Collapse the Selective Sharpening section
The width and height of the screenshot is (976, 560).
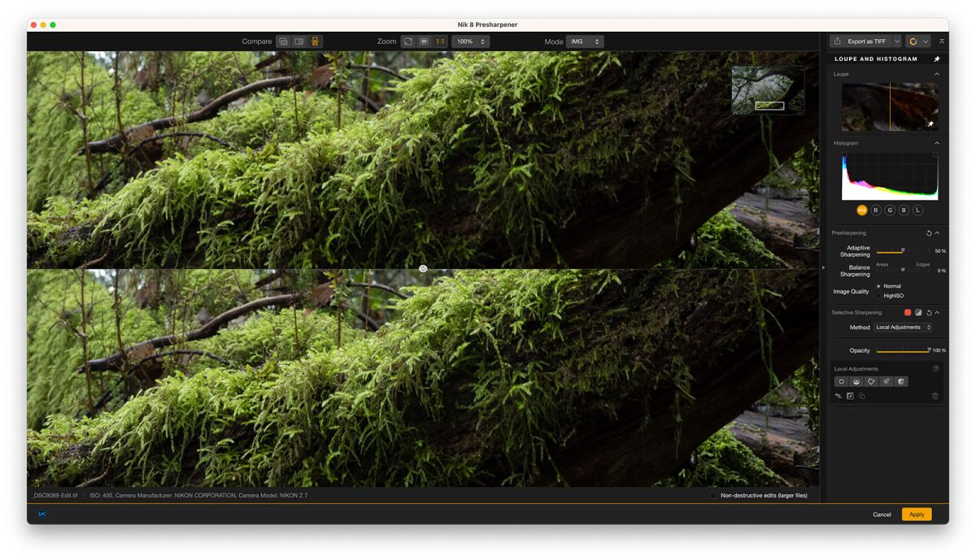[937, 312]
